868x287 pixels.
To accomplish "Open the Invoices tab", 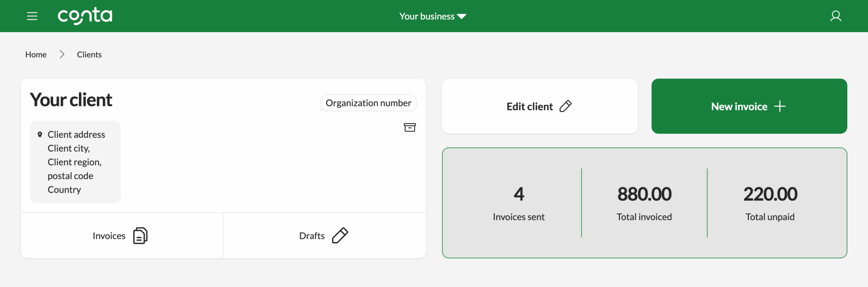I will pos(122,236).
